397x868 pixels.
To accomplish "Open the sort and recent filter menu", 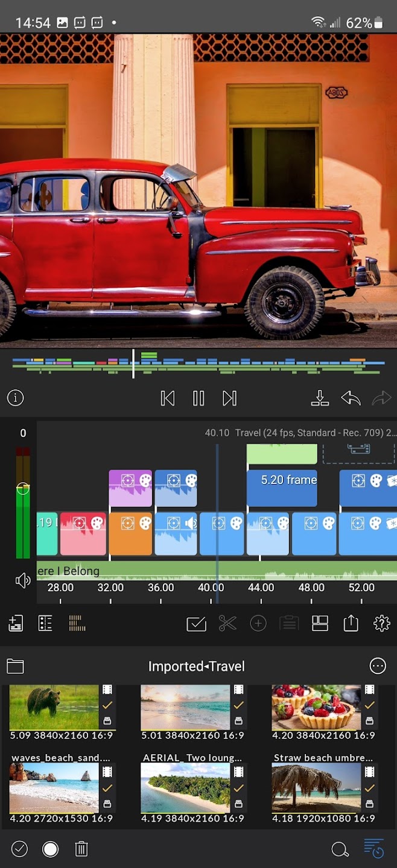I will [374, 849].
